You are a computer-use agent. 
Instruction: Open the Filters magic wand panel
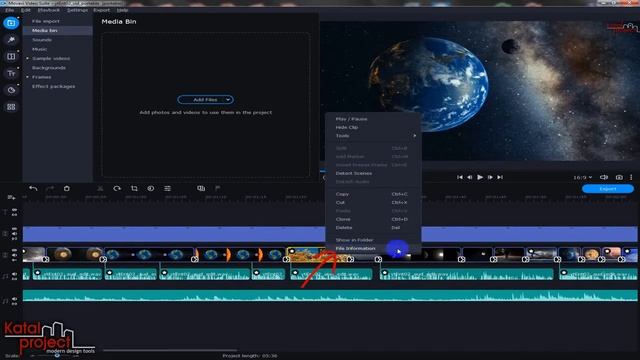coord(11,40)
